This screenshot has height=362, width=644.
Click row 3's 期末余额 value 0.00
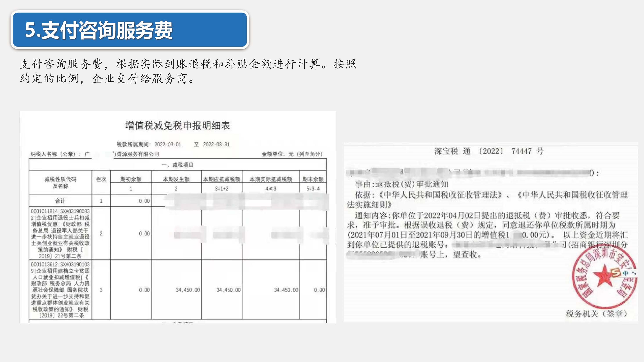click(x=319, y=290)
